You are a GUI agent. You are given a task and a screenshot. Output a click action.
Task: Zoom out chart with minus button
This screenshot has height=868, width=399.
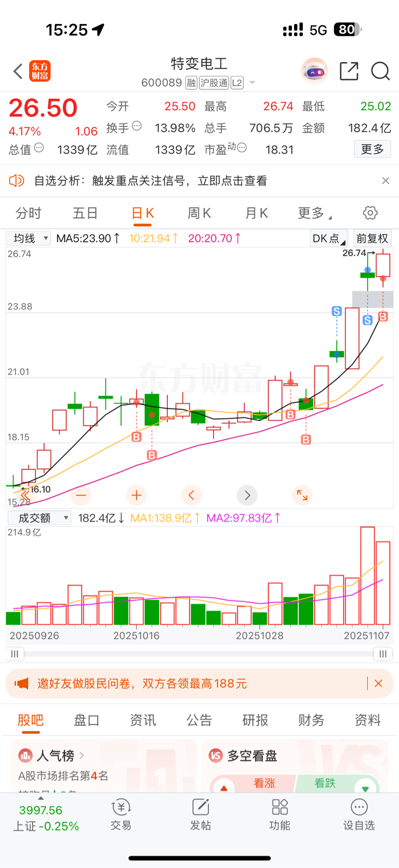81,495
